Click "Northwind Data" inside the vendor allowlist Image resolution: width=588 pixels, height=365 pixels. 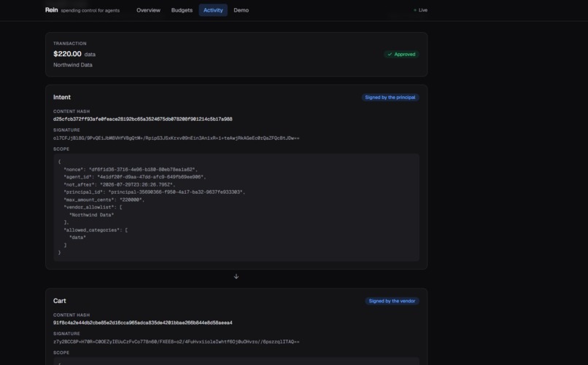click(91, 215)
